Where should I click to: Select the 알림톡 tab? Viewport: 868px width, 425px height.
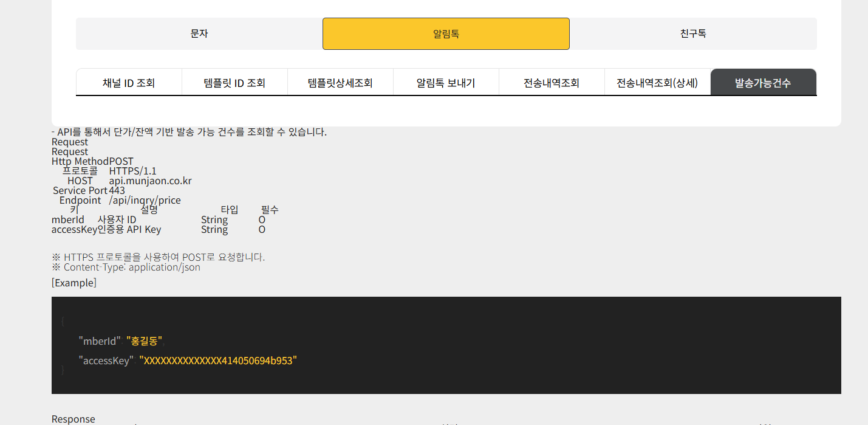point(446,33)
